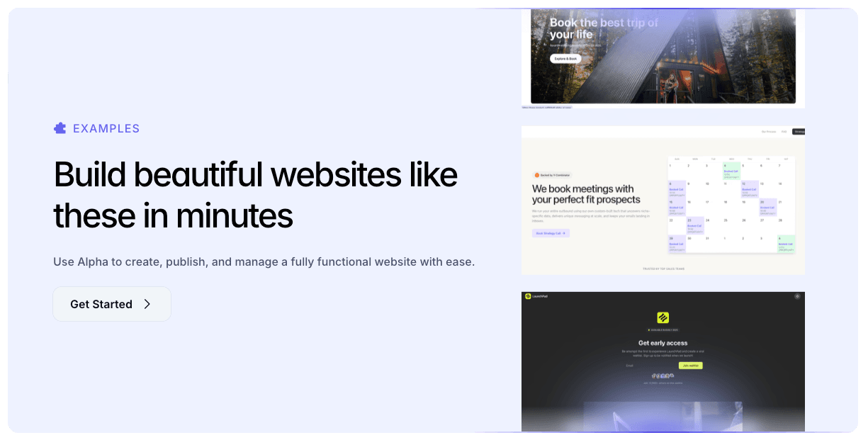868x440 pixels.
Task: Click the settings icon in LaunchPad example's top-right
Action: (797, 297)
